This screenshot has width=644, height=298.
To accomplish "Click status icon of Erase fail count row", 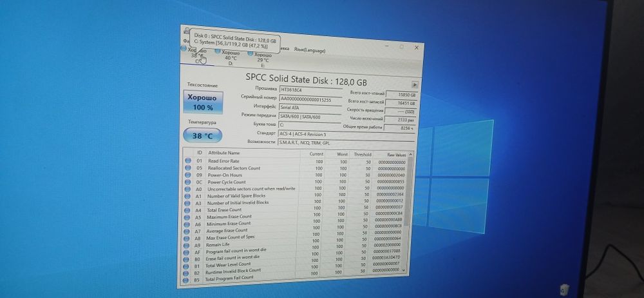I will (x=187, y=260).
